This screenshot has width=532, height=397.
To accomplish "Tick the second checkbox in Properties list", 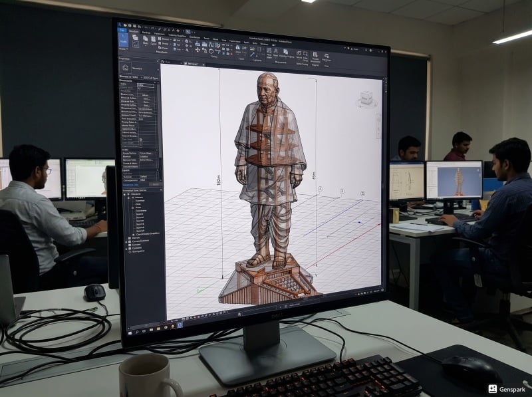I will pos(141,143).
